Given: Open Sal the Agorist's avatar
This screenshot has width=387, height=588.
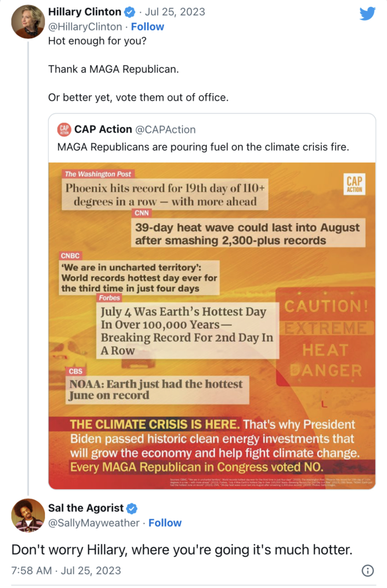Looking at the screenshot, I should (x=27, y=515).
